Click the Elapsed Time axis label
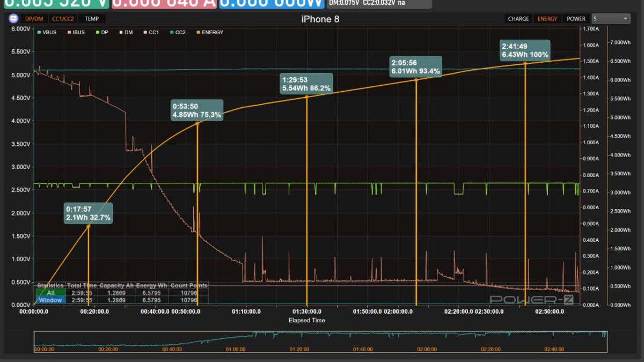The image size is (644, 362). coord(306,320)
